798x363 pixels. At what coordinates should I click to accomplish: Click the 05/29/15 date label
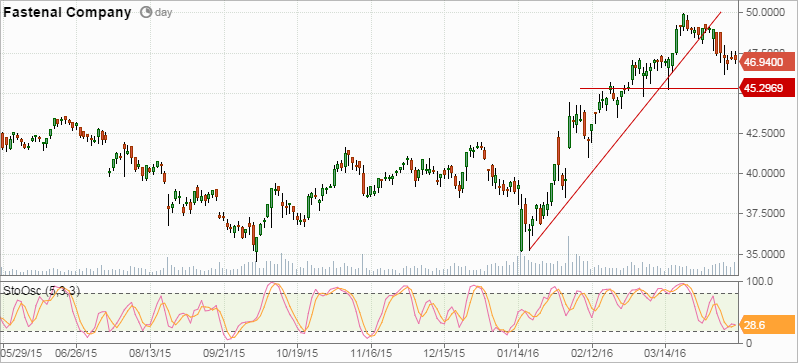tap(21, 352)
